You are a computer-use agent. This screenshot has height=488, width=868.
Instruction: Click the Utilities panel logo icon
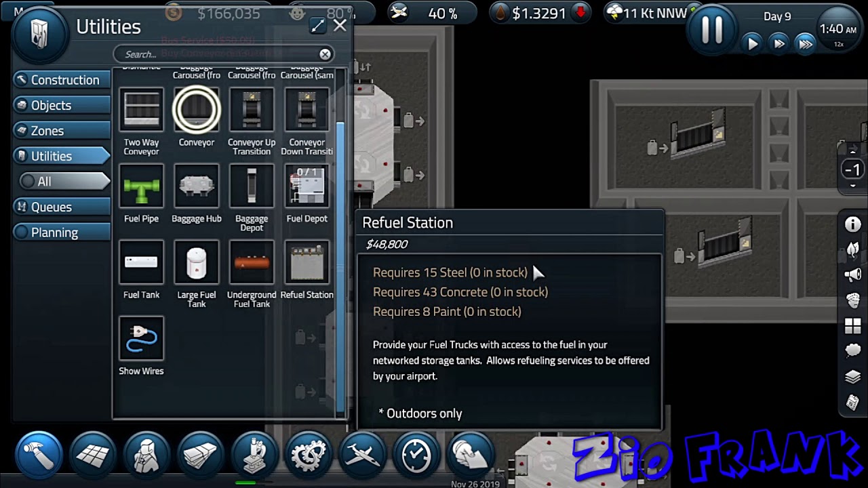coord(39,35)
